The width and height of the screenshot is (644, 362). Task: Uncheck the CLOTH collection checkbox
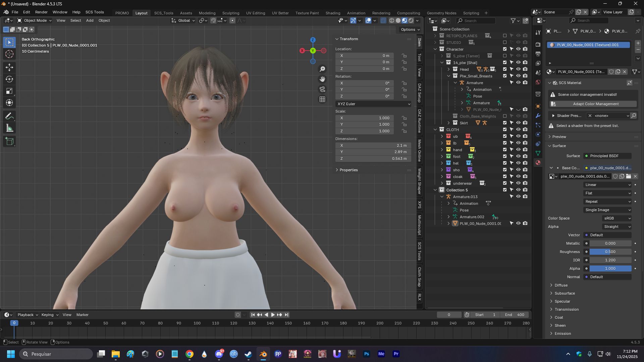click(505, 130)
